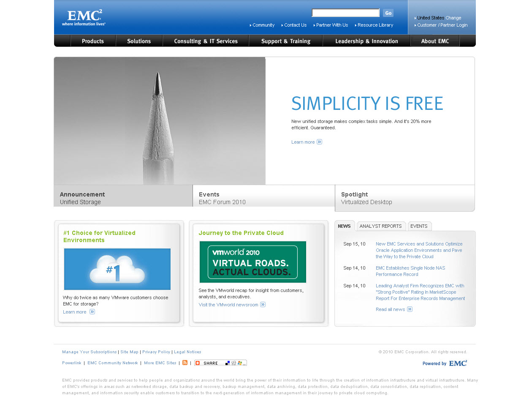Click arrow icon beside hero Learn more
This screenshot has width=532, height=412.
[320, 142]
